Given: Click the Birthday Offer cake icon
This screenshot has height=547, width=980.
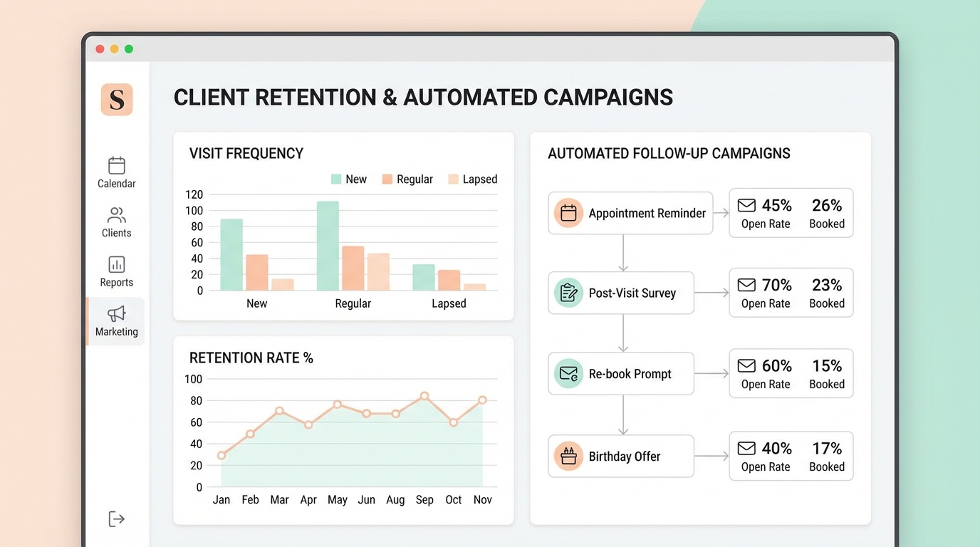Looking at the screenshot, I should coord(568,457).
